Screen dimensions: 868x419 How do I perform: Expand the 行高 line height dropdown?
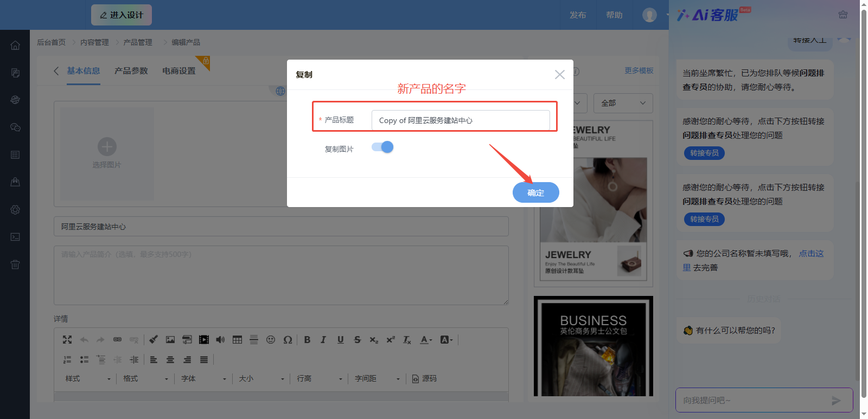pos(320,378)
